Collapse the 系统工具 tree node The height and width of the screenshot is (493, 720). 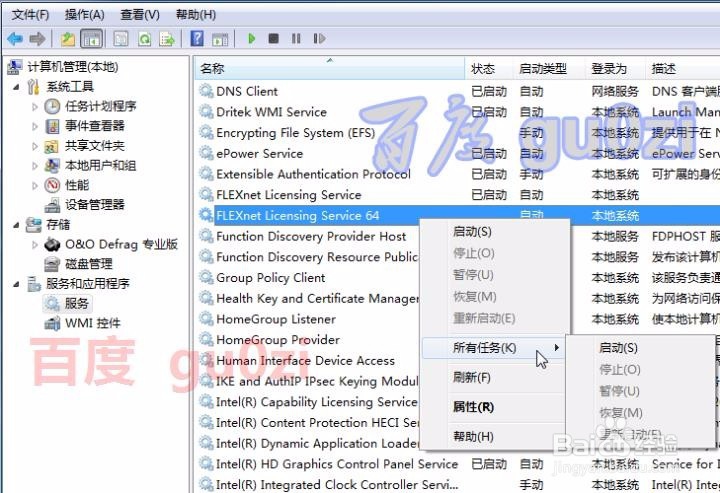[17, 86]
